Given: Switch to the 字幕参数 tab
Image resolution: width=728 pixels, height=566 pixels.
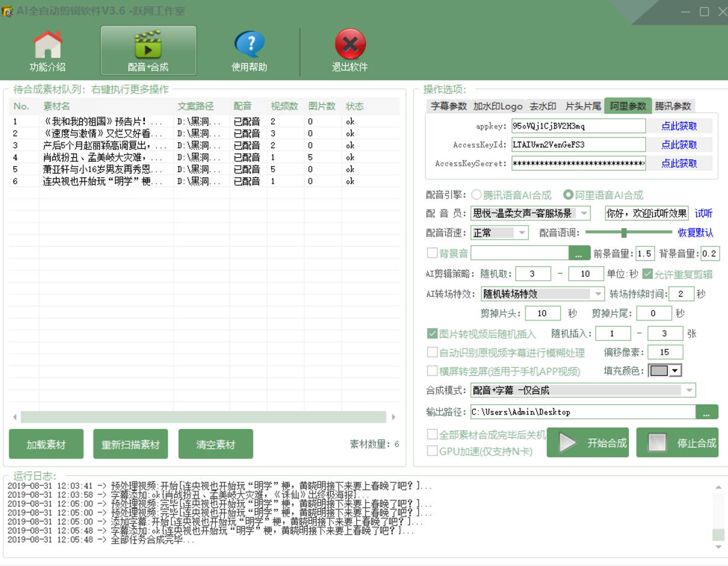Looking at the screenshot, I should point(449,106).
